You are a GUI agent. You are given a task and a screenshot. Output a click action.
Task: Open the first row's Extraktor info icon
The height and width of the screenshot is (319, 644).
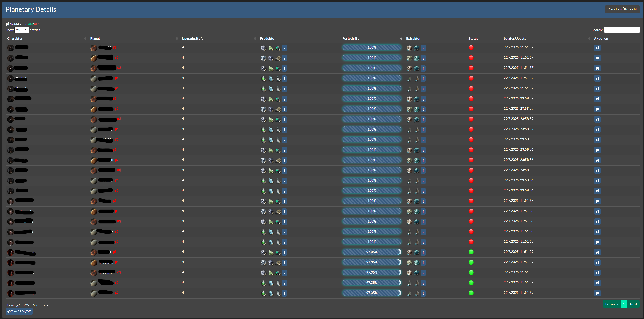tap(423, 48)
